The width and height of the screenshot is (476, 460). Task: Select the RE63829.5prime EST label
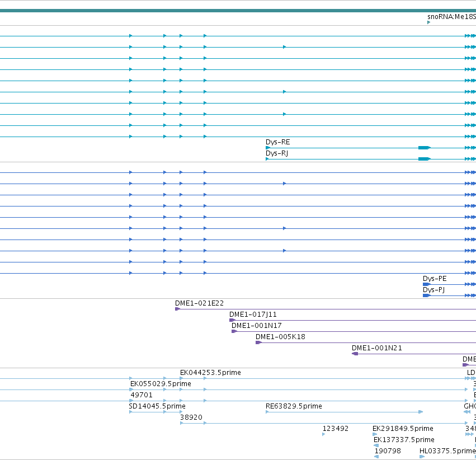click(294, 407)
